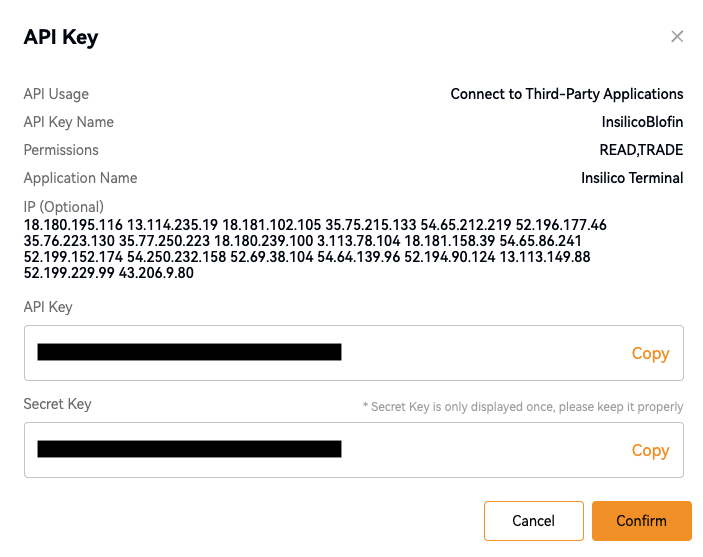This screenshot has height=557, width=703.
Task: Click the IP (Optional) label
Action: tap(64, 206)
